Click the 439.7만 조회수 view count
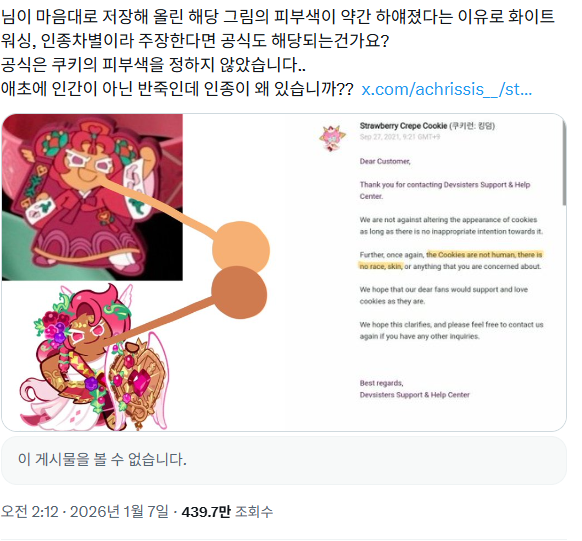Screen dimensions: 582x541 (227, 512)
